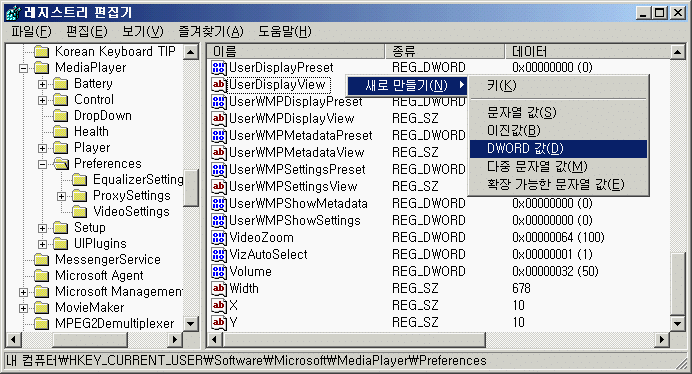Click the VideoSettings folder icon
The height and width of the screenshot is (374, 692).
[x=80, y=212]
